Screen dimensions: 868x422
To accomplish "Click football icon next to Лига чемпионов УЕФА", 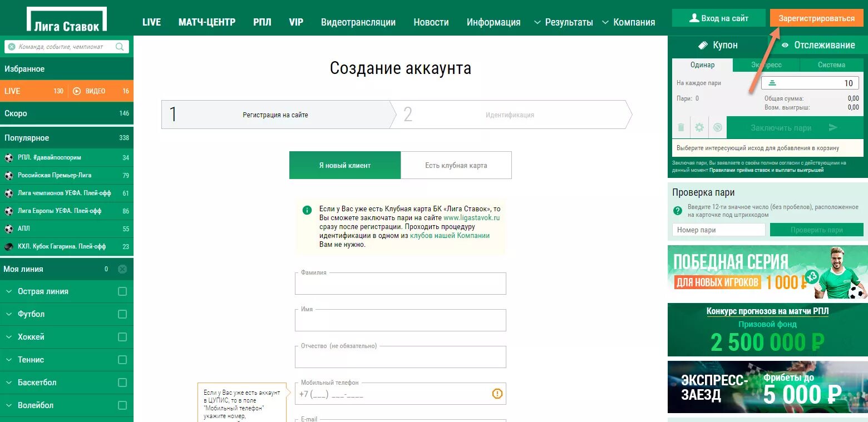I will (x=8, y=193).
